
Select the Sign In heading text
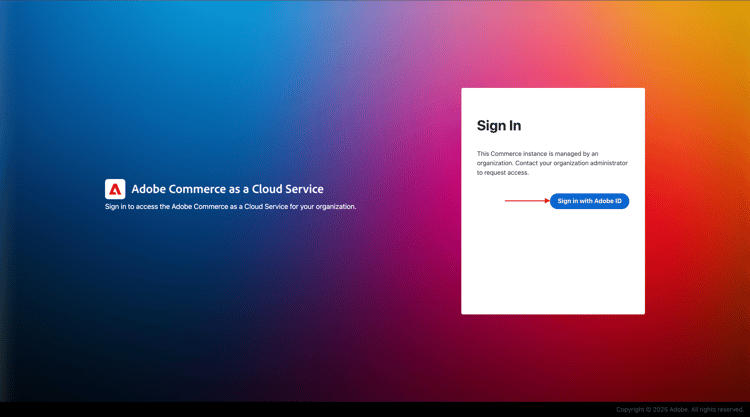[499, 126]
